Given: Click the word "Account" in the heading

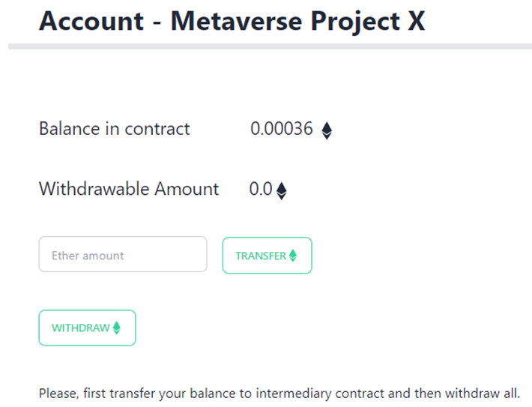Looking at the screenshot, I should [90, 21].
